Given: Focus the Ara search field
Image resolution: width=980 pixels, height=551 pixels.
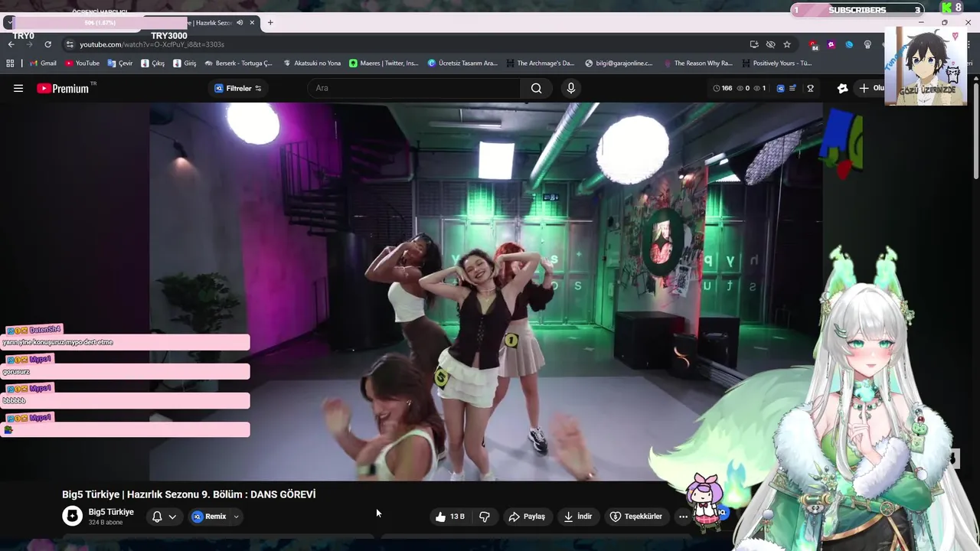Looking at the screenshot, I should tap(413, 88).
